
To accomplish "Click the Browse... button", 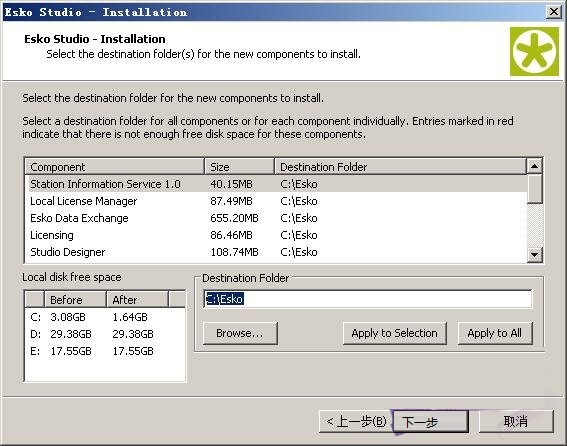I will (240, 333).
